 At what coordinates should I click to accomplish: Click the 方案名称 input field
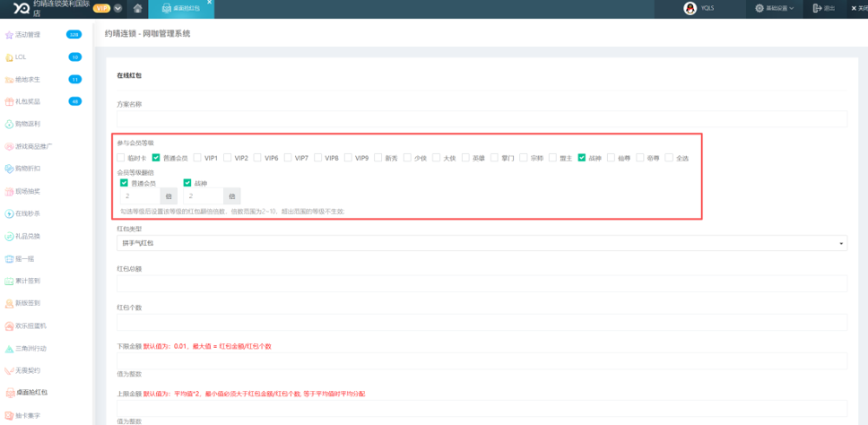[x=482, y=119]
